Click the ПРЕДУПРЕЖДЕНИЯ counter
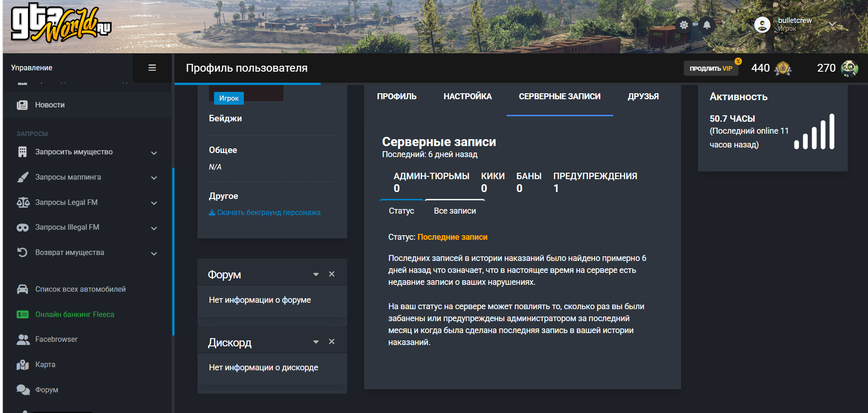Viewport: 868px width, 413px height. point(595,182)
